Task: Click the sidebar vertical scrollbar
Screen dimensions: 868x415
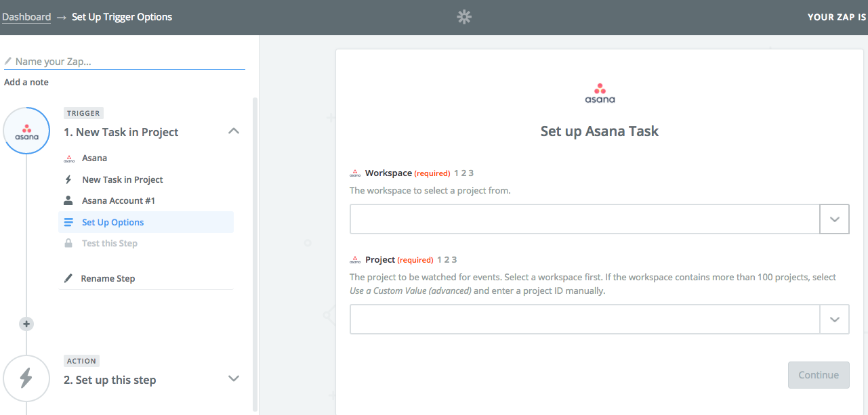Action: (x=255, y=254)
